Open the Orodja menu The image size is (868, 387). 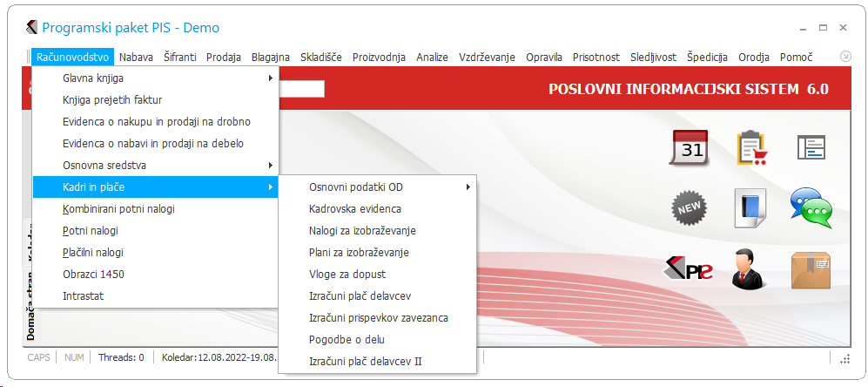tap(754, 57)
